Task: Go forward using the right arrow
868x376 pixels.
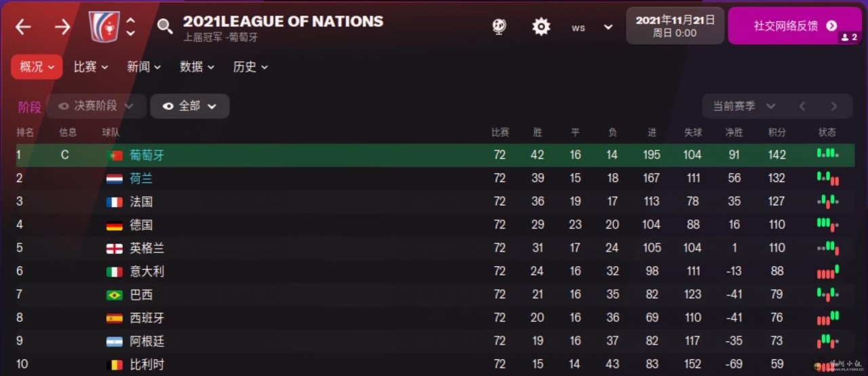Action: pos(62,26)
